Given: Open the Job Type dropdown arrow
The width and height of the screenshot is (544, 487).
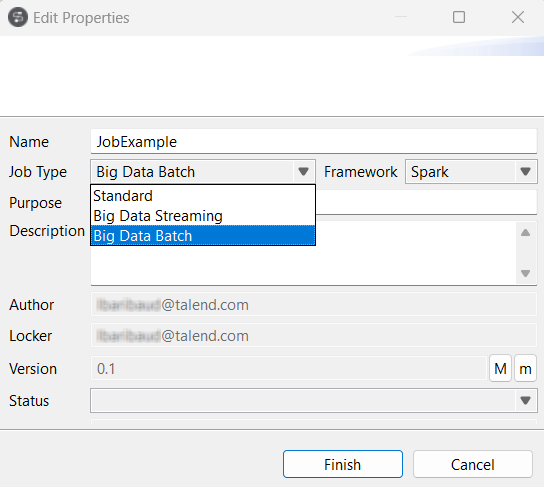Looking at the screenshot, I should tap(304, 171).
